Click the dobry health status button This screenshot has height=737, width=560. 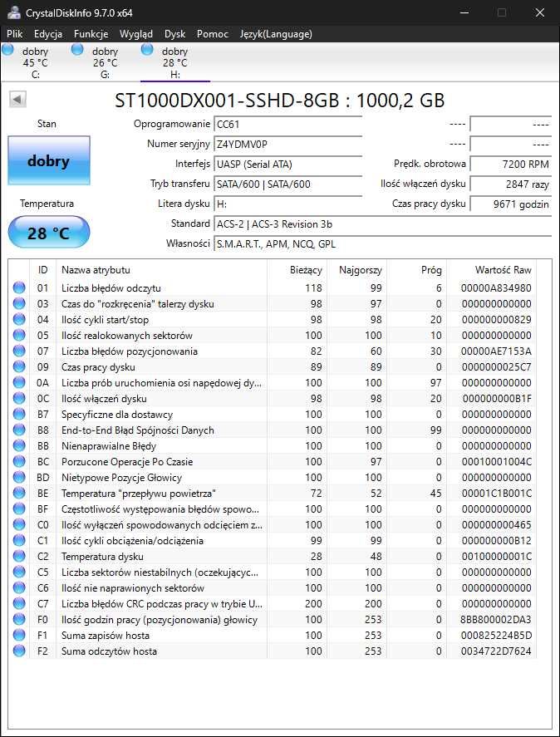[x=48, y=160]
